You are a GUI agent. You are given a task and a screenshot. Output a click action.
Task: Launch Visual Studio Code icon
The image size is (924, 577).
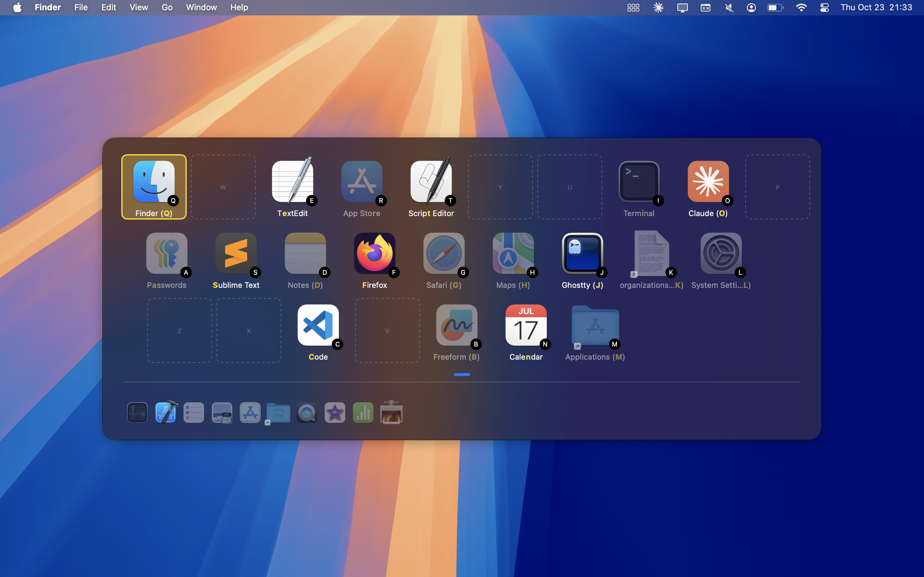pyautogui.click(x=318, y=325)
